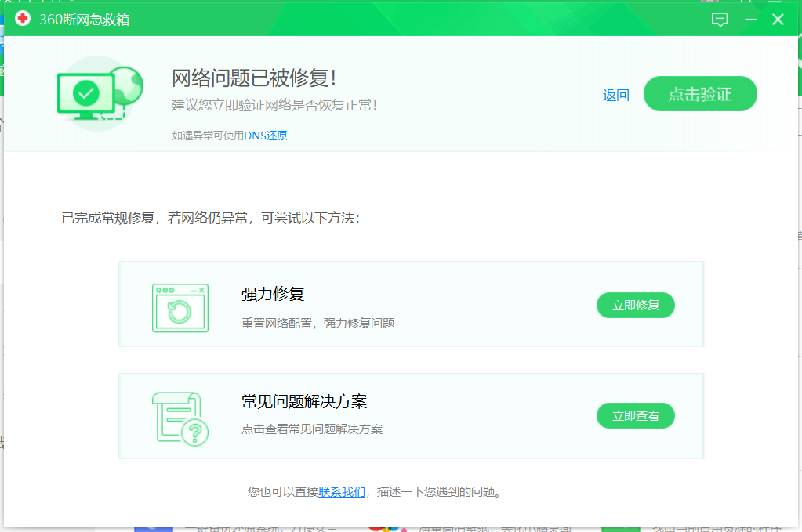Go back via the 返回 link
The width and height of the screenshot is (802, 532).
(x=616, y=95)
